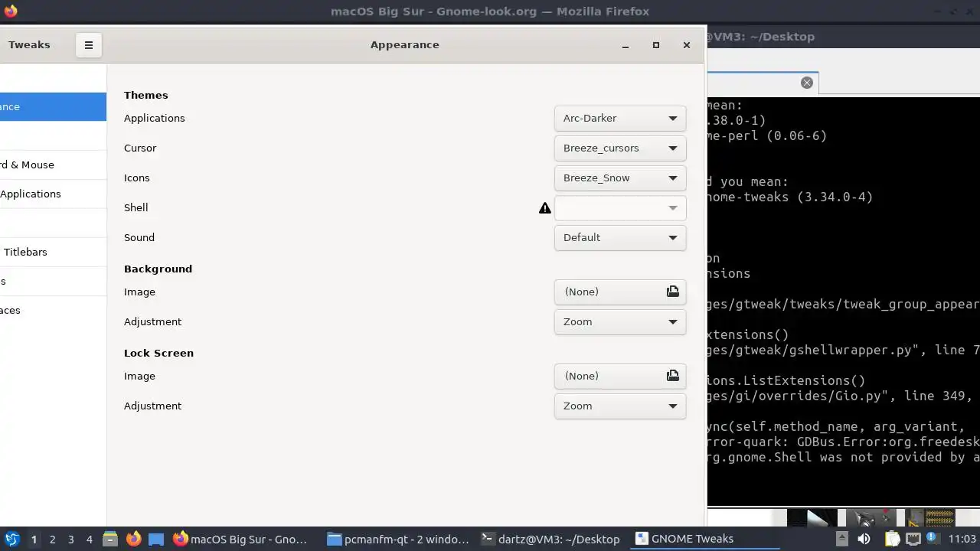This screenshot has width=980, height=551.
Task: Click terminal text 'nome-tweaks (3.34.0-4)'
Action: [790, 197]
